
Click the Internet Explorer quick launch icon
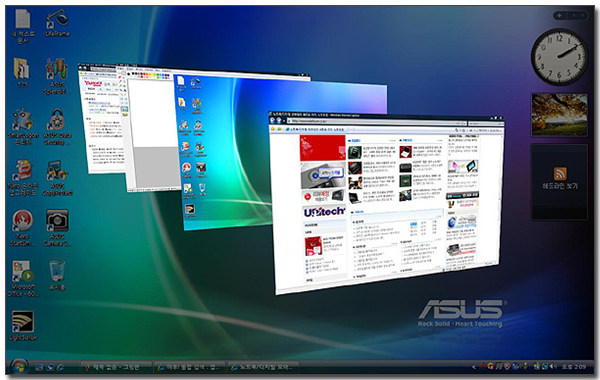point(60,367)
